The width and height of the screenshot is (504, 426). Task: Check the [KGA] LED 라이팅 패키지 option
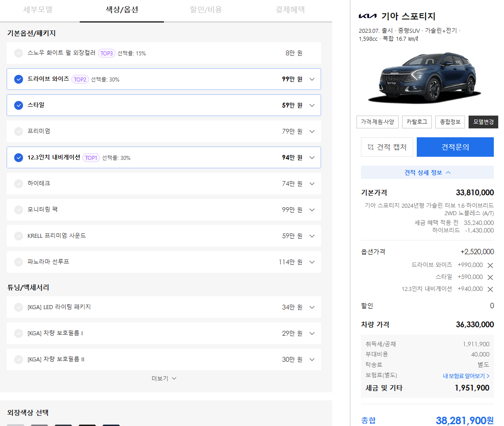(x=19, y=307)
